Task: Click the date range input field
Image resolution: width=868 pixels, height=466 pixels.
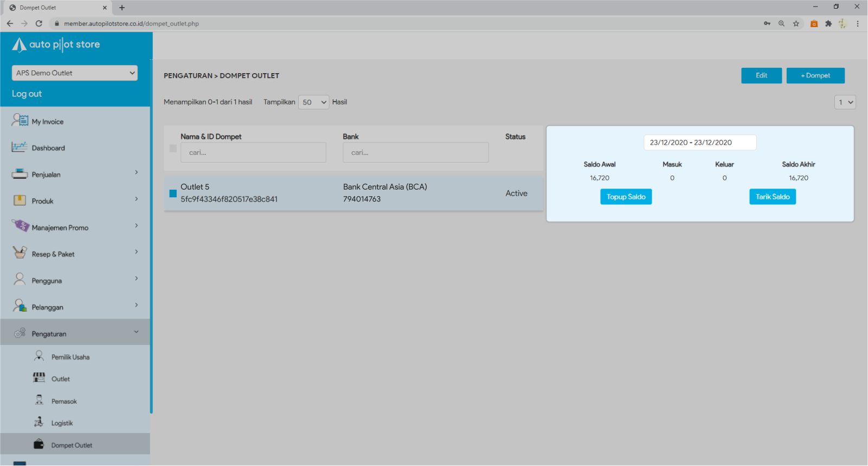Action: [x=699, y=143]
